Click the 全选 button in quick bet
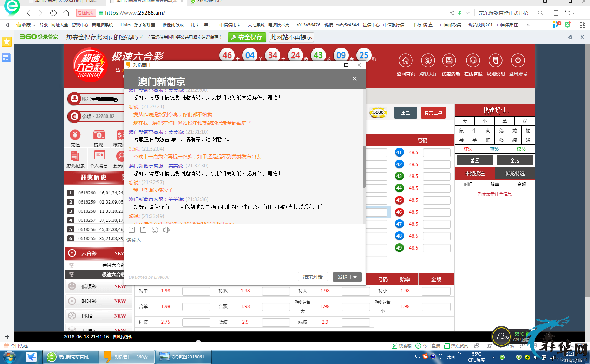Image resolution: width=590 pixels, height=364 pixels. click(515, 160)
